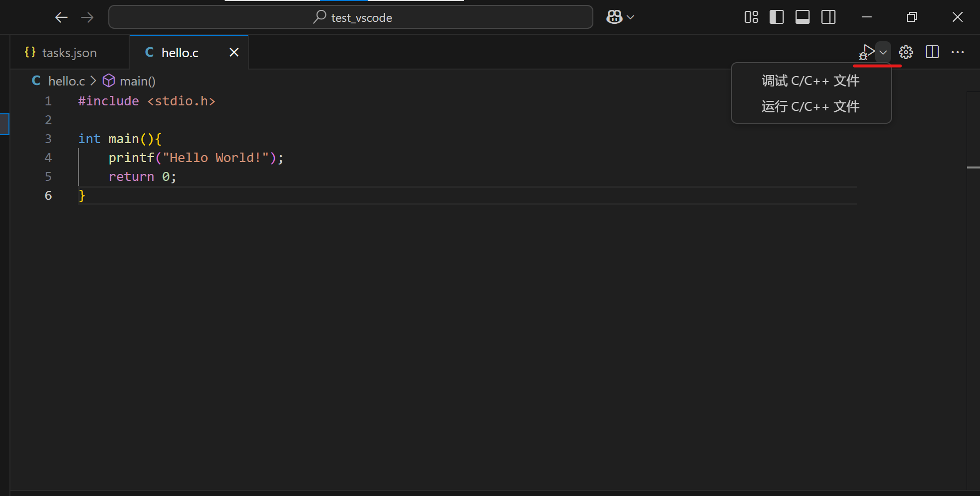Open the Customize Layout icon
Image resolution: width=980 pixels, height=496 pixels.
coord(751,16)
